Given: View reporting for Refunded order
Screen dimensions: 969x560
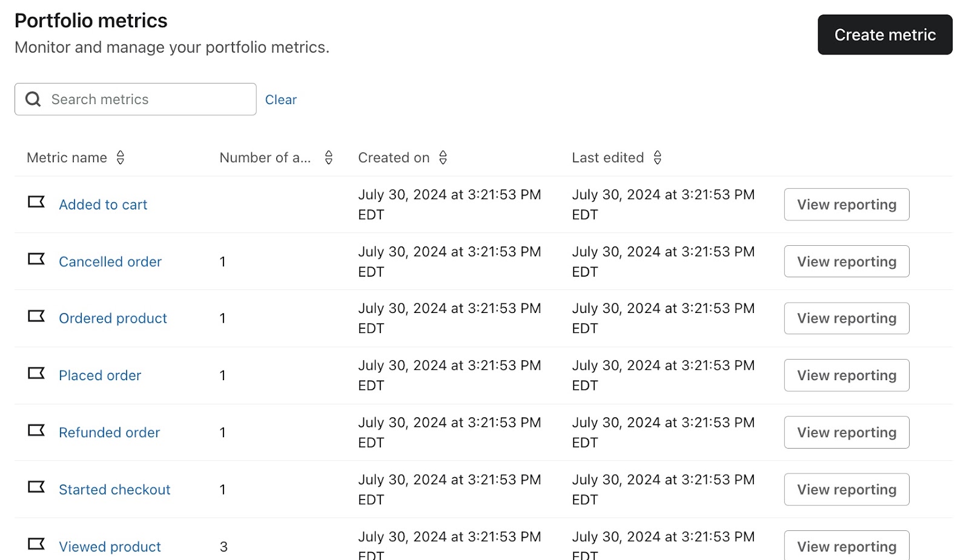Looking at the screenshot, I should click(846, 432).
